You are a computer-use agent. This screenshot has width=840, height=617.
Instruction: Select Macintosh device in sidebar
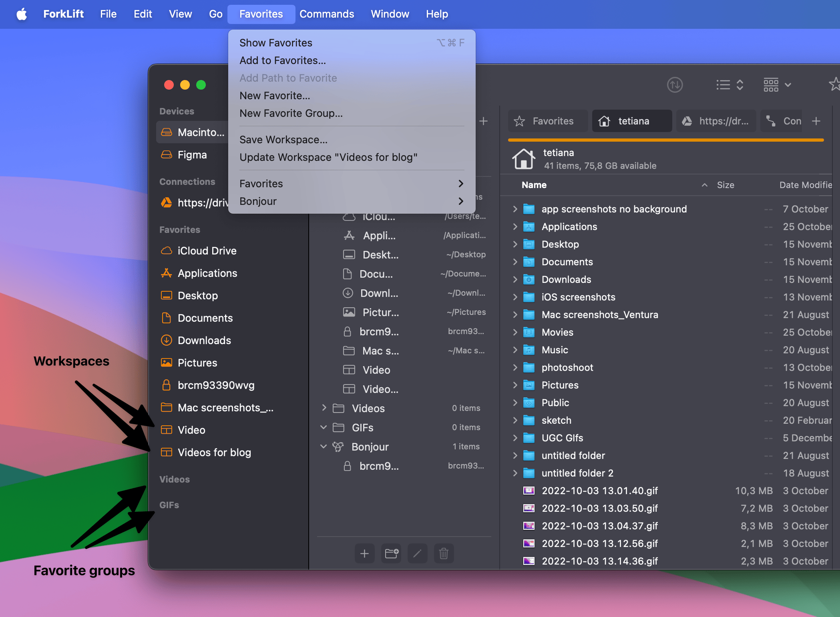192,132
